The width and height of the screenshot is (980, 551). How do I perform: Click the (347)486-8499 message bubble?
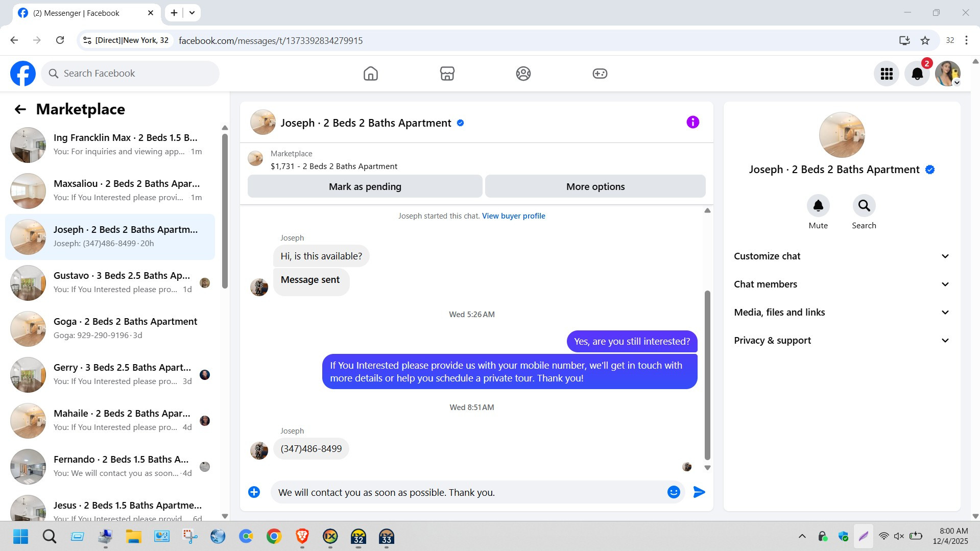tap(311, 449)
